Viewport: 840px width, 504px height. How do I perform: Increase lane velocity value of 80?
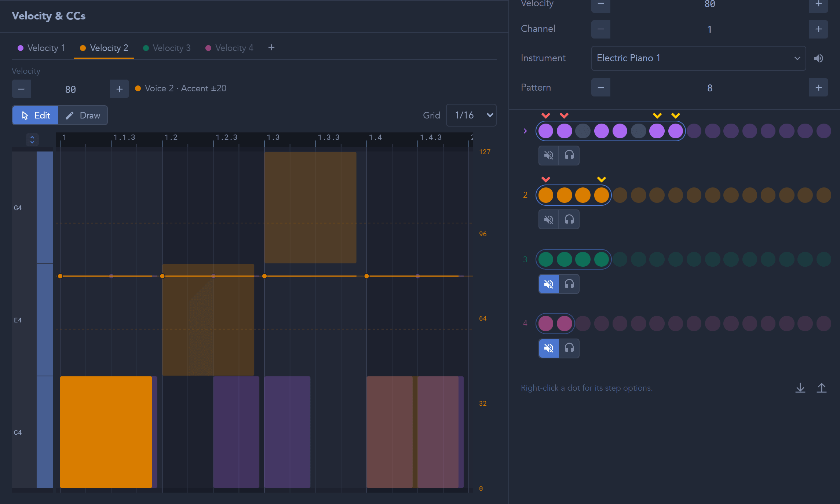(120, 89)
